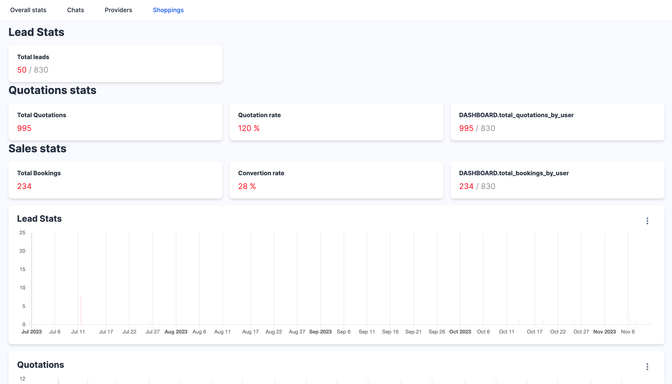
Task: Open the Quotations chart options menu
Action: click(x=647, y=367)
